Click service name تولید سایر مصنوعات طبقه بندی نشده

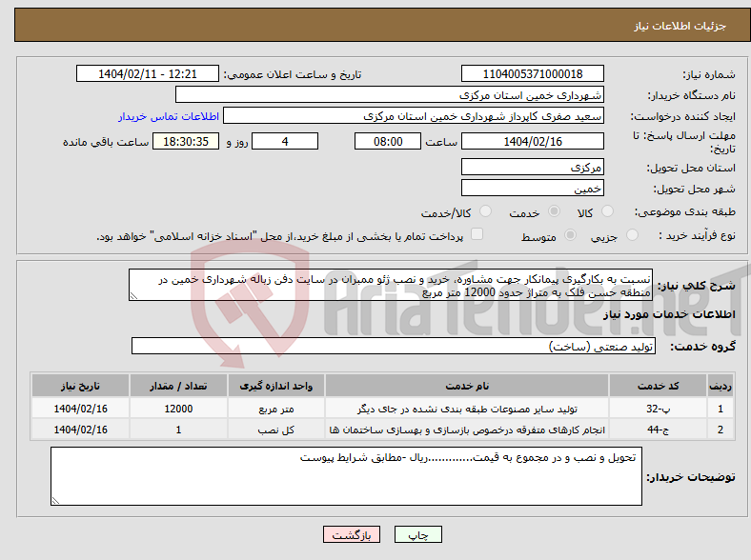467,409
